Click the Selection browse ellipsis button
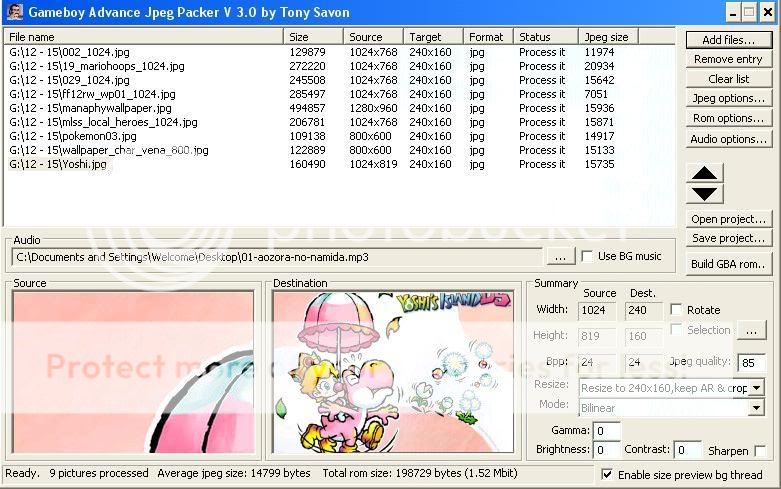Screen dimensions: 781x489 point(751,330)
